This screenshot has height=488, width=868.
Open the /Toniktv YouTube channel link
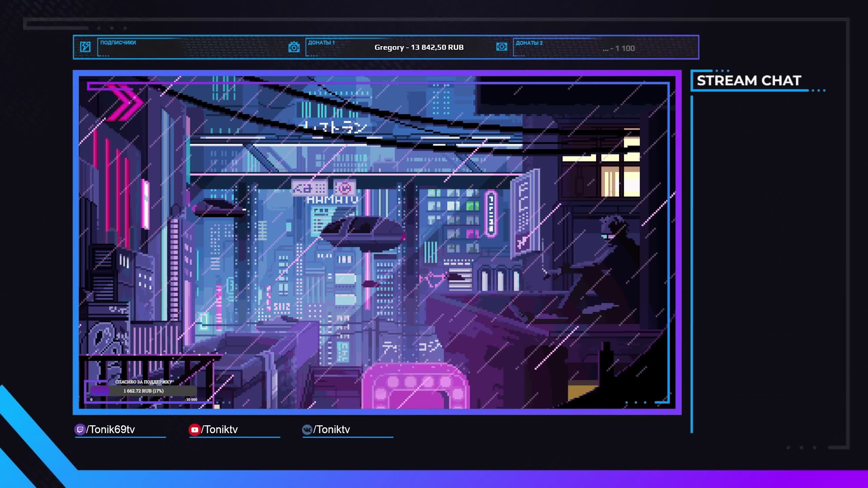[x=219, y=430]
